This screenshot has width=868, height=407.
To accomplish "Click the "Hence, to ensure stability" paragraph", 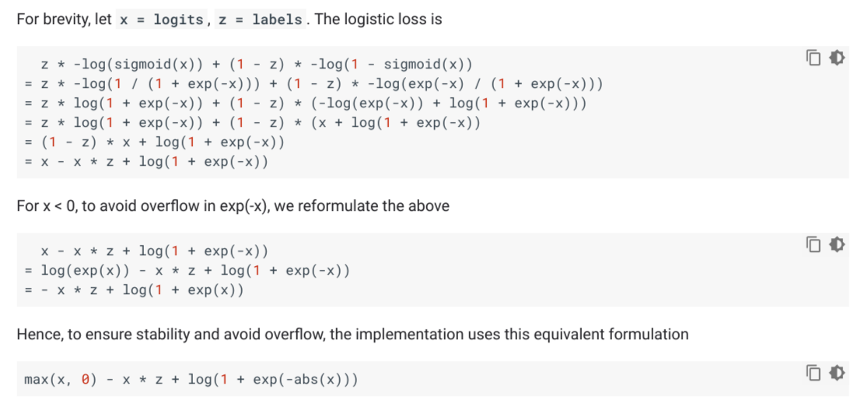I will click(x=352, y=335).
